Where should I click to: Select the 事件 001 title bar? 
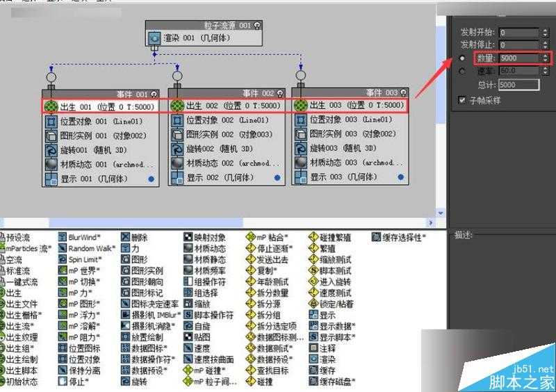[101, 94]
